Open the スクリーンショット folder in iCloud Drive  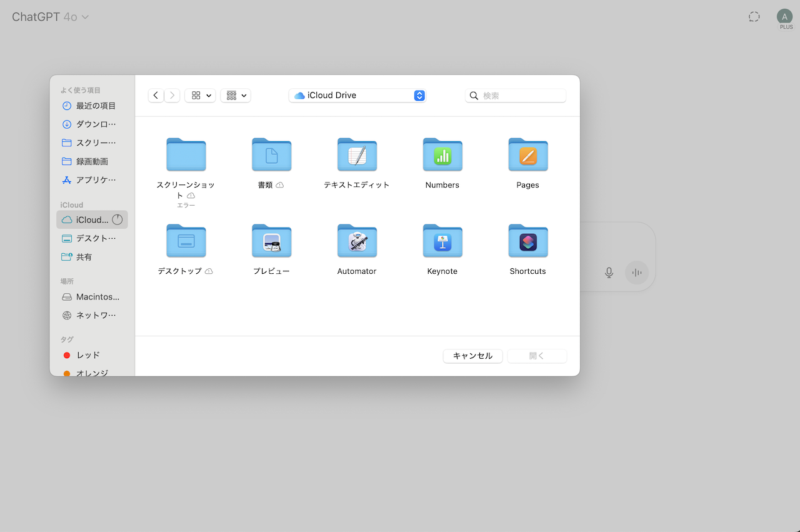pyautogui.click(x=186, y=154)
